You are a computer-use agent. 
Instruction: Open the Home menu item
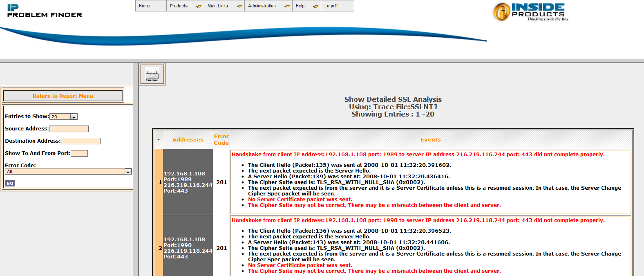coord(145,6)
